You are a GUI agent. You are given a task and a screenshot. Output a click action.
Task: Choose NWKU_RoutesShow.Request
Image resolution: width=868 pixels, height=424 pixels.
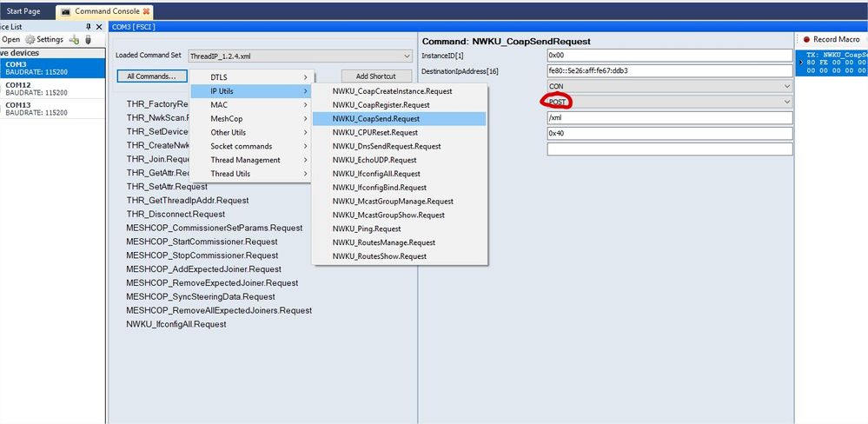click(x=400, y=256)
